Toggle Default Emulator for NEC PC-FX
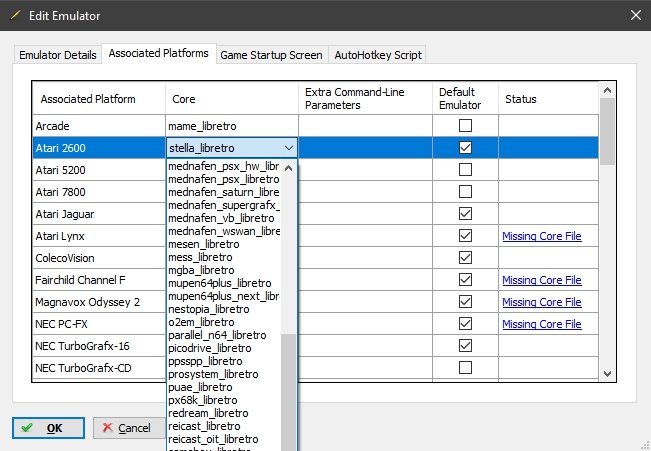The height and width of the screenshot is (451, 651). click(465, 324)
